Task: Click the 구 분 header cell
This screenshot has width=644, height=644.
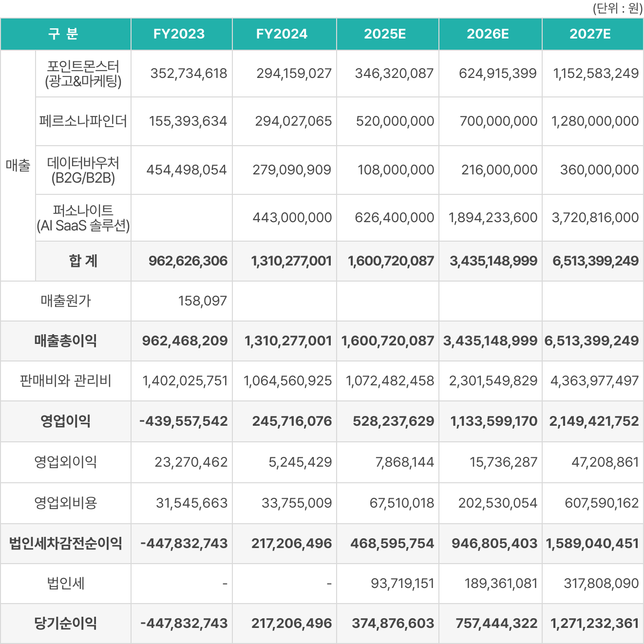Action: click(64, 34)
